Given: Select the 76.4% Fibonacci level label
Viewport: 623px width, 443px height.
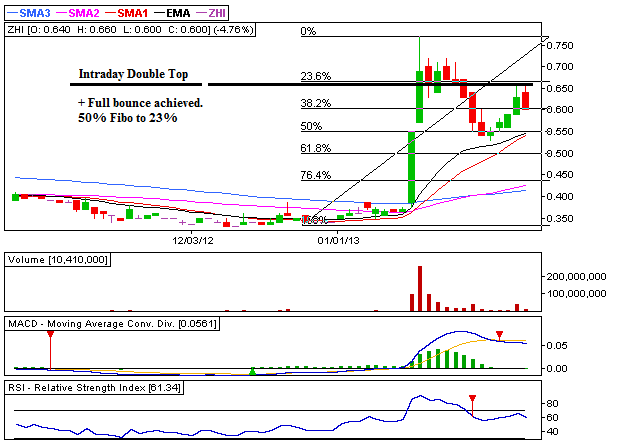Looking at the screenshot, I should point(315,175).
